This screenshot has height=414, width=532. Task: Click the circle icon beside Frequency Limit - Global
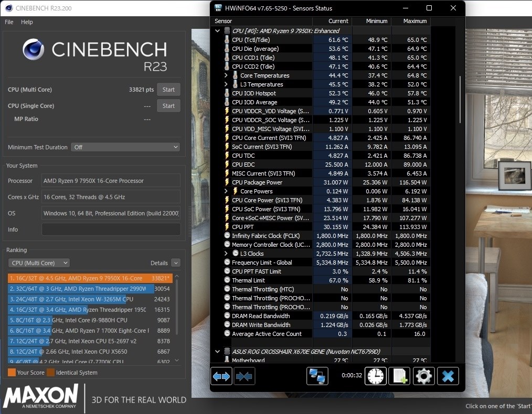click(x=227, y=262)
